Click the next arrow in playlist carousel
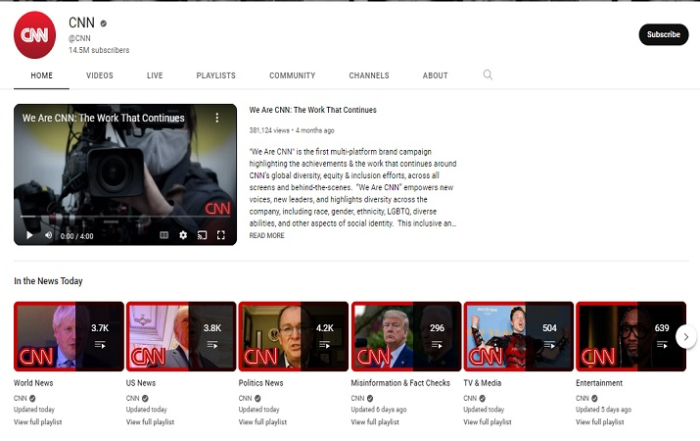This screenshot has width=700, height=441. click(686, 337)
